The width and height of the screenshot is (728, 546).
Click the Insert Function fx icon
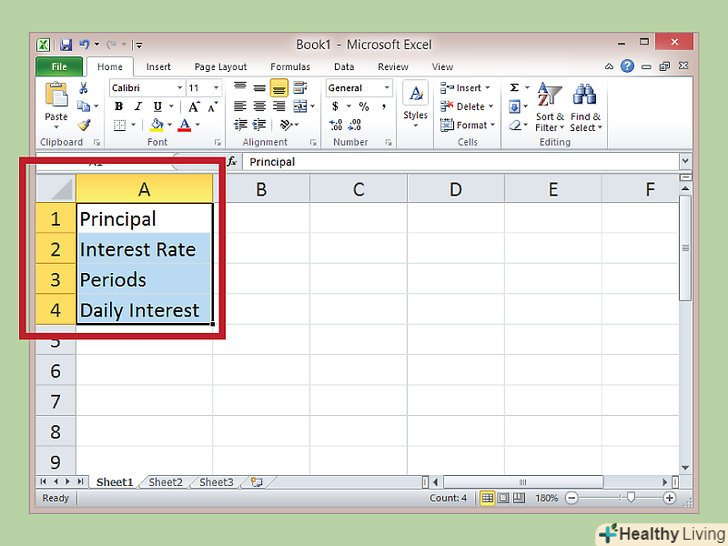coord(232,161)
